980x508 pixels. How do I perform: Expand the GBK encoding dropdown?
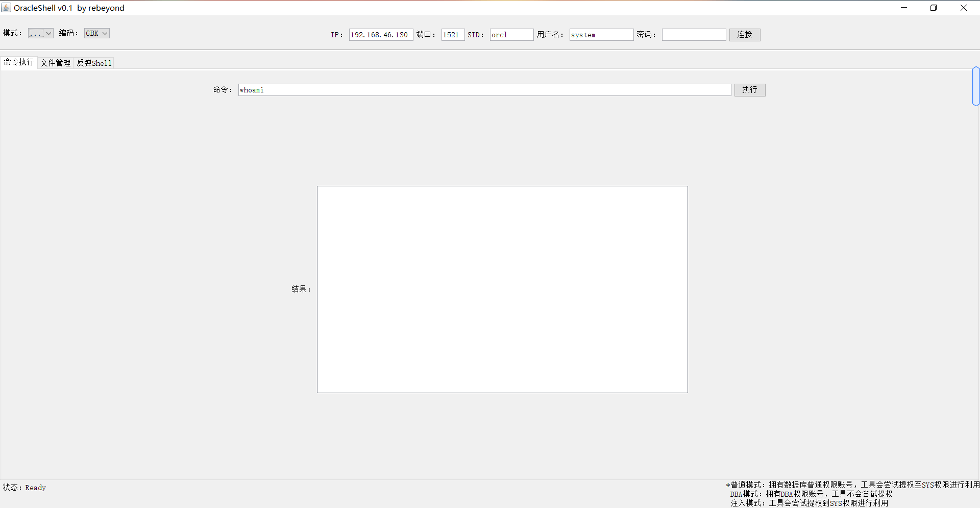(96, 33)
